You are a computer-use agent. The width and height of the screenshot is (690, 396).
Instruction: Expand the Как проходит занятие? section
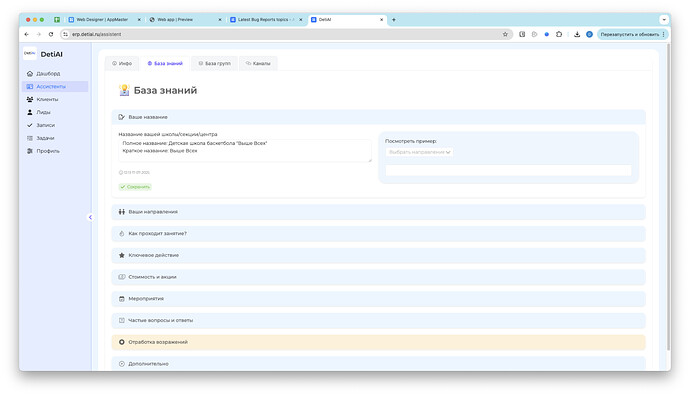coord(378,234)
